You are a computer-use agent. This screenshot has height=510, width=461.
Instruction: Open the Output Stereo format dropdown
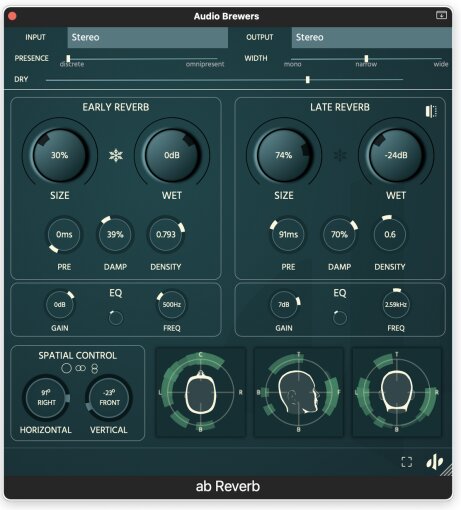pos(372,37)
